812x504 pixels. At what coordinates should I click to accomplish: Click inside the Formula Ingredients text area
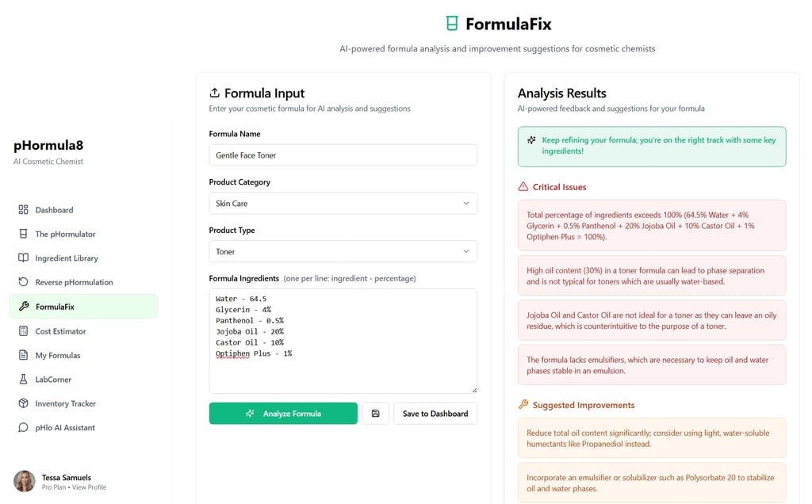(343, 341)
